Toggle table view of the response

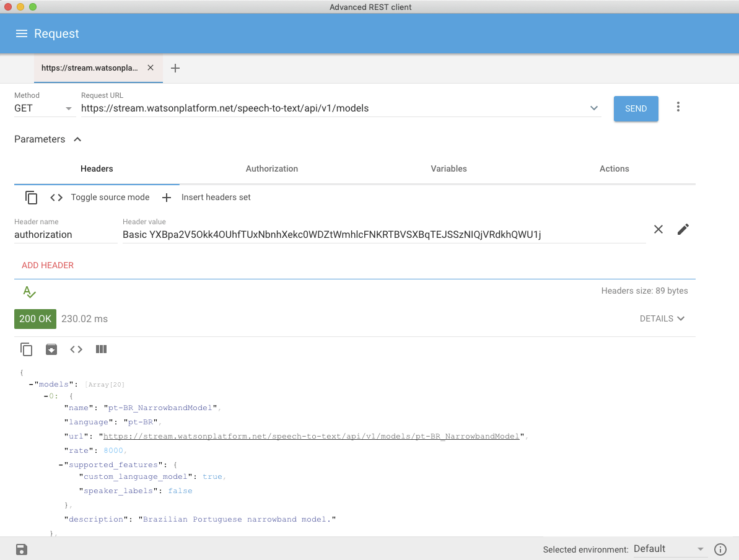(102, 349)
